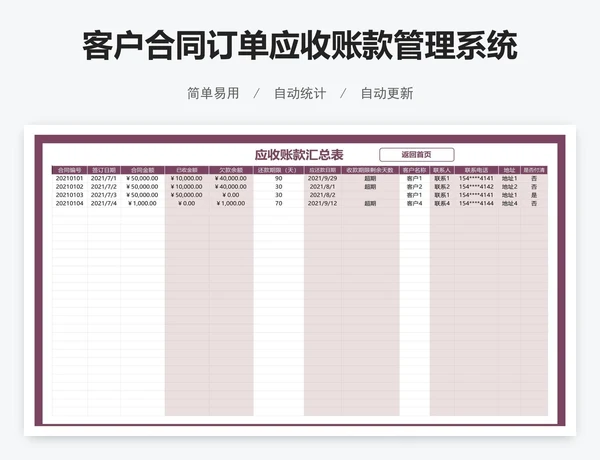Select repayment period cell 90
The width and height of the screenshot is (600, 460).
click(x=279, y=178)
